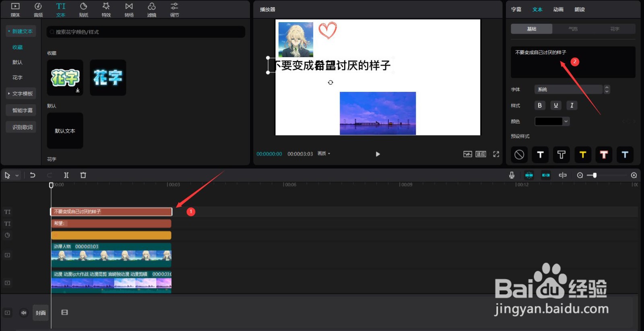
Task: Switch to the 字幕 tab
Action: click(x=516, y=9)
